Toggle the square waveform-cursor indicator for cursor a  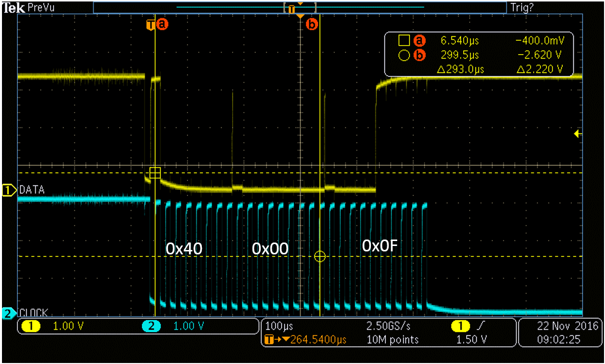point(404,41)
